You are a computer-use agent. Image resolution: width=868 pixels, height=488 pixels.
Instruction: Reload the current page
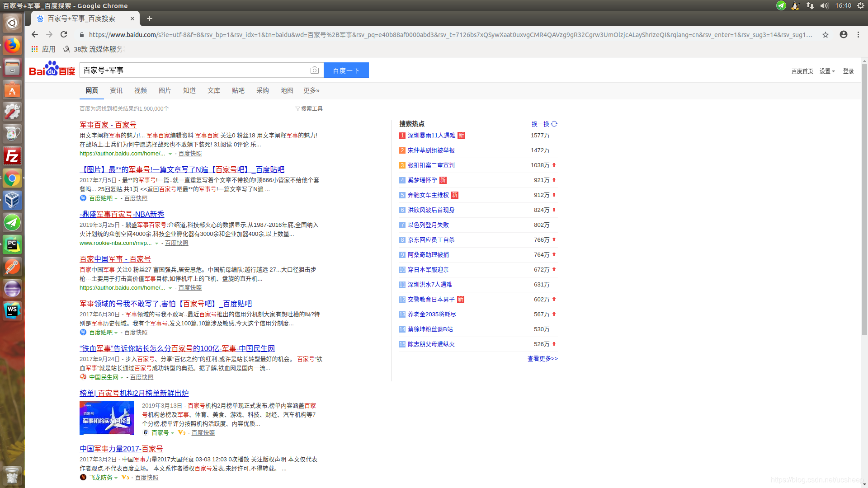[x=64, y=34]
